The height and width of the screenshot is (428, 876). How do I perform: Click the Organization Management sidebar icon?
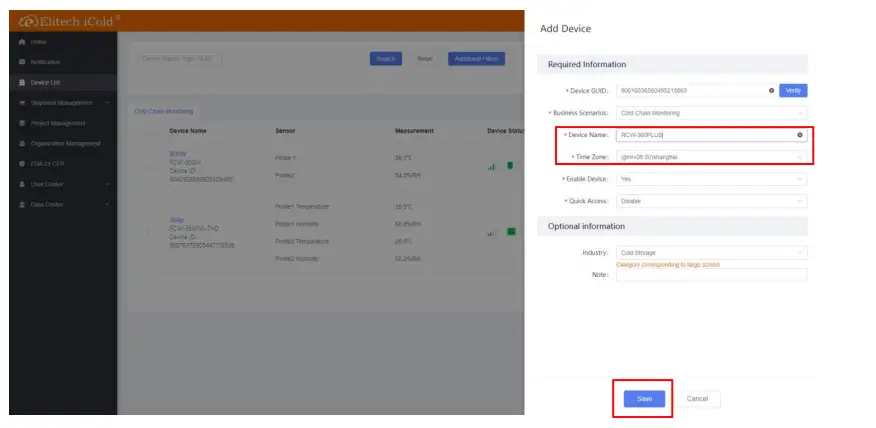point(22,143)
